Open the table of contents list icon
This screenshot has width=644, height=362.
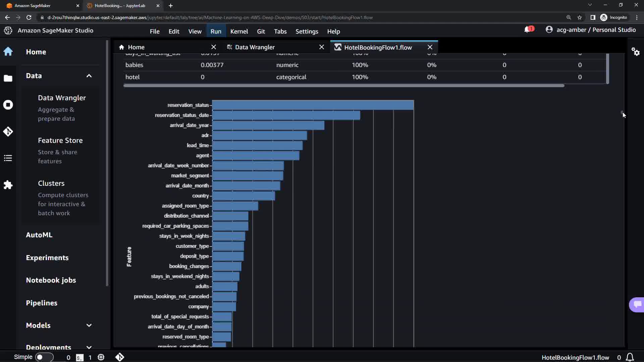(8, 158)
